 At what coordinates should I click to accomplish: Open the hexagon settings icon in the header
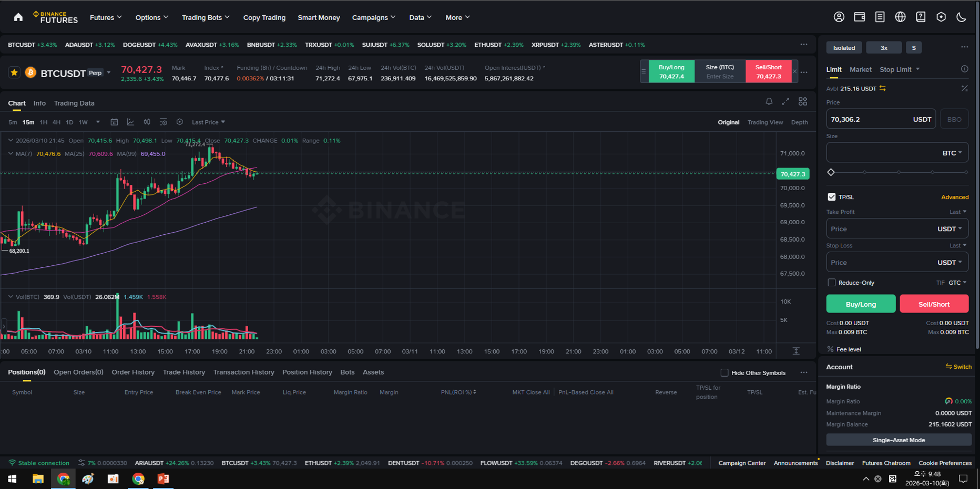941,17
